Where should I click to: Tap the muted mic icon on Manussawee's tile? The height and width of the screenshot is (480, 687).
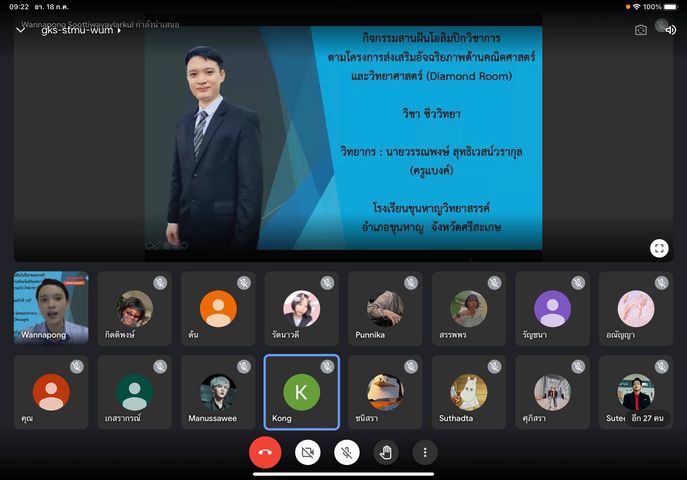244,367
